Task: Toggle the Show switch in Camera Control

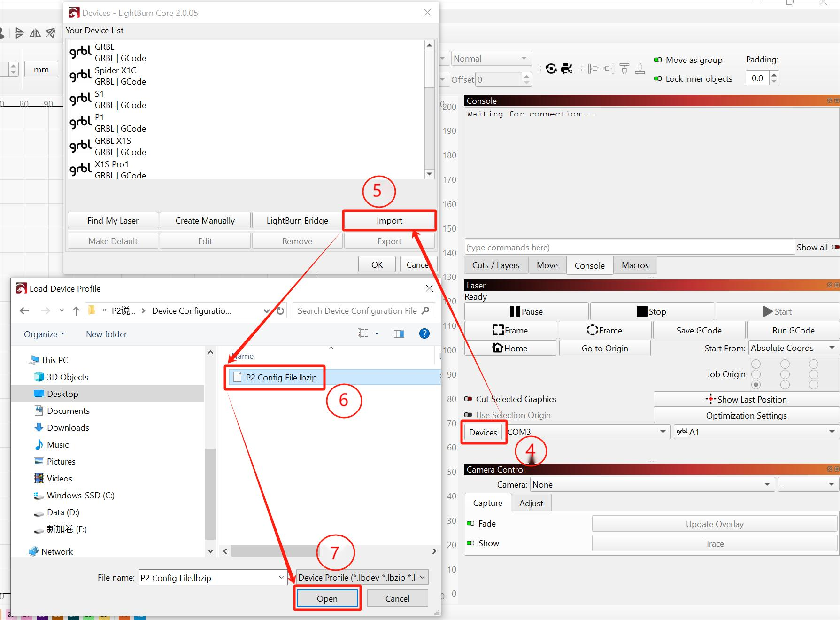Action: pos(470,543)
